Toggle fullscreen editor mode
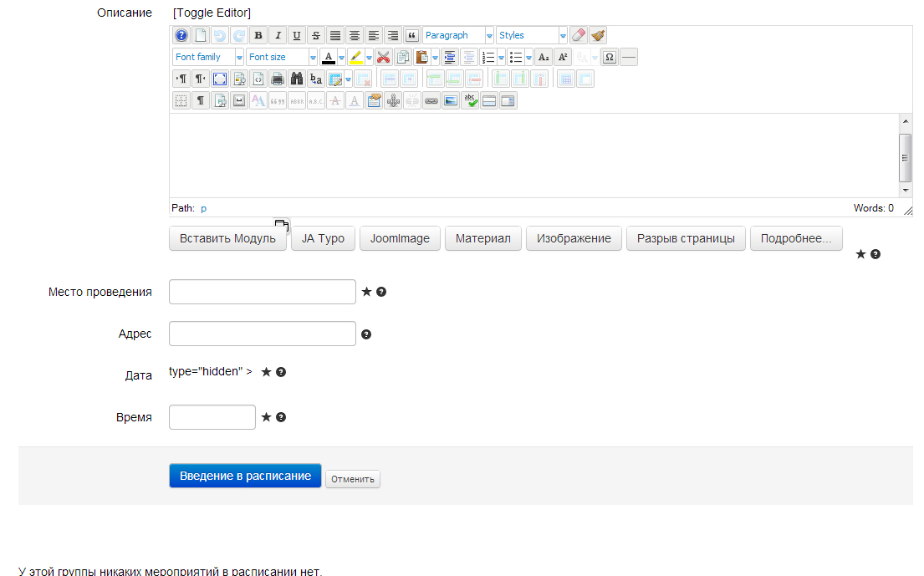This screenshot has width=924, height=576. (220, 79)
